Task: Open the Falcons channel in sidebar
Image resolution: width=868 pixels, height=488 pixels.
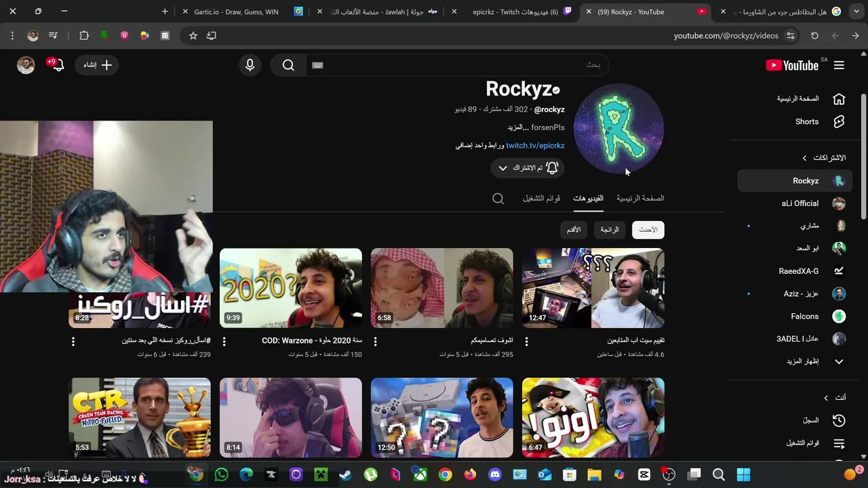Action: point(795,317)
